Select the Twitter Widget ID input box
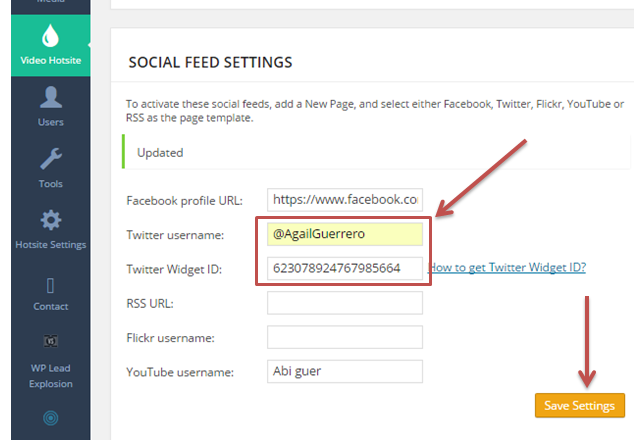Viewport: 634px width, 440px height. click(x=345, y=268)
